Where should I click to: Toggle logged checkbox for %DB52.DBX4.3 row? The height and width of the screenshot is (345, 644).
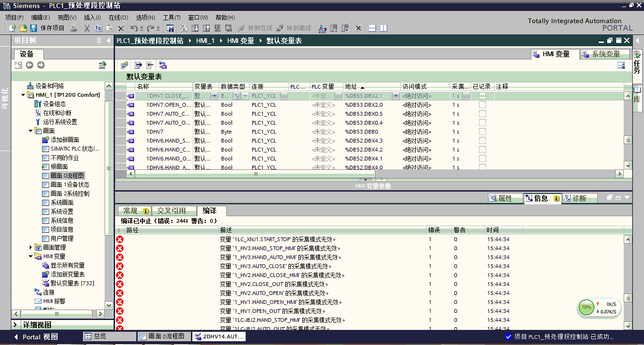(x=482, y=141)
